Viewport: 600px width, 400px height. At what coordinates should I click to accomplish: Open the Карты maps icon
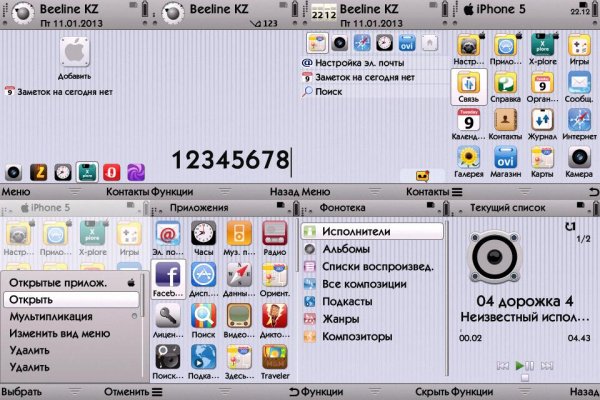click(x=542, y=158)
